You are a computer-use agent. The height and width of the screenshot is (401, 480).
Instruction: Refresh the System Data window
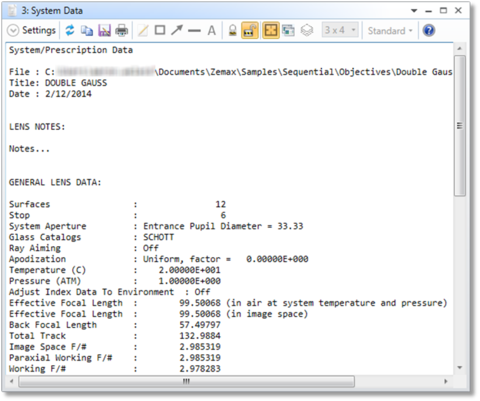[70, 30]
